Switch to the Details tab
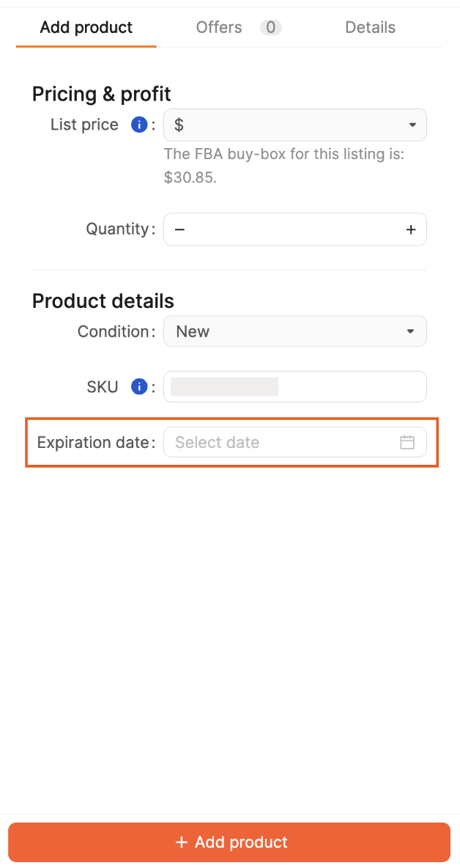This screenshot has width=460, height=868. [370, 27]
